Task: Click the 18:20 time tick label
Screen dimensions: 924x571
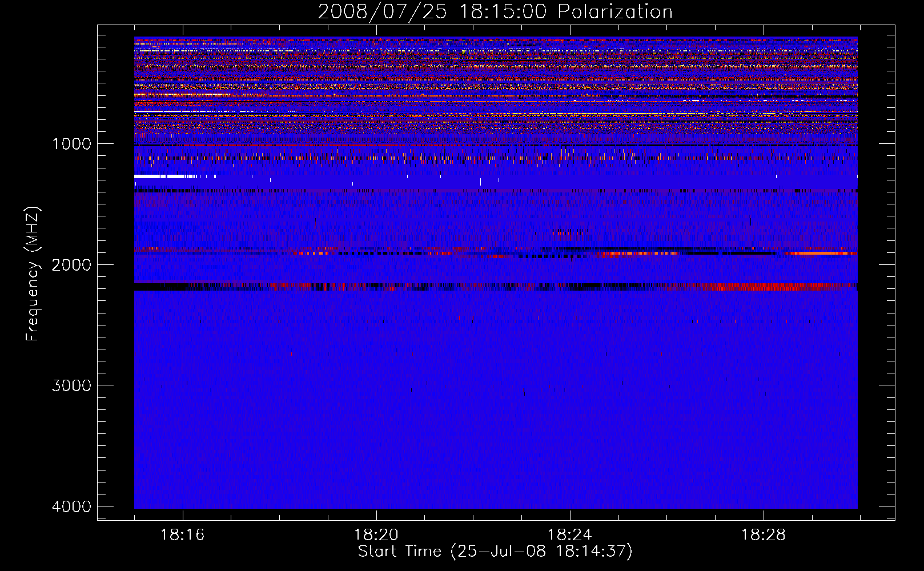Action: click(376, 535)
